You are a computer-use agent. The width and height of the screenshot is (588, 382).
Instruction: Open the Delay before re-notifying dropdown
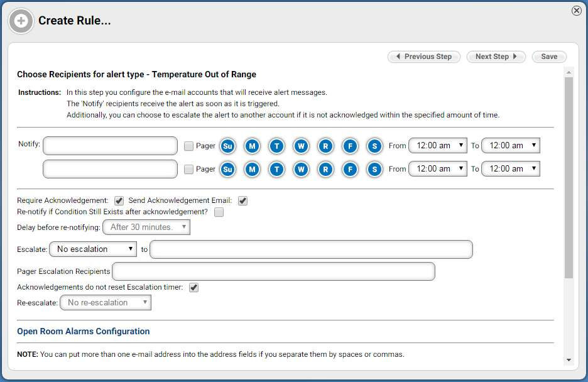point(146,227)
